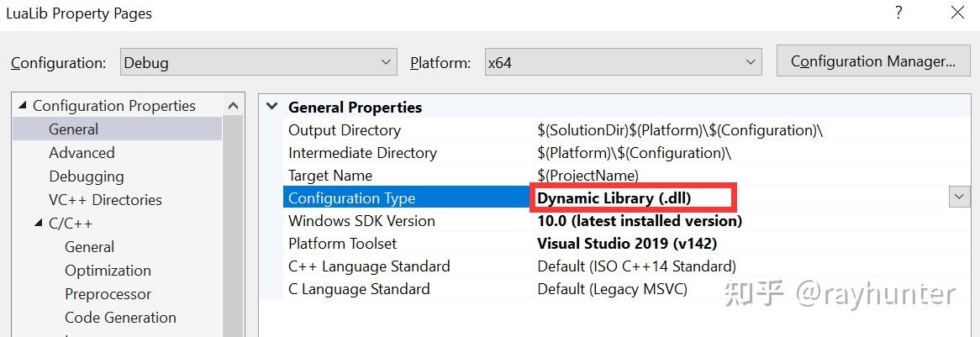Open Configuration Manager
Viewport: 980px width, 337px height.
pyautogui.click(x=872, y=61)
